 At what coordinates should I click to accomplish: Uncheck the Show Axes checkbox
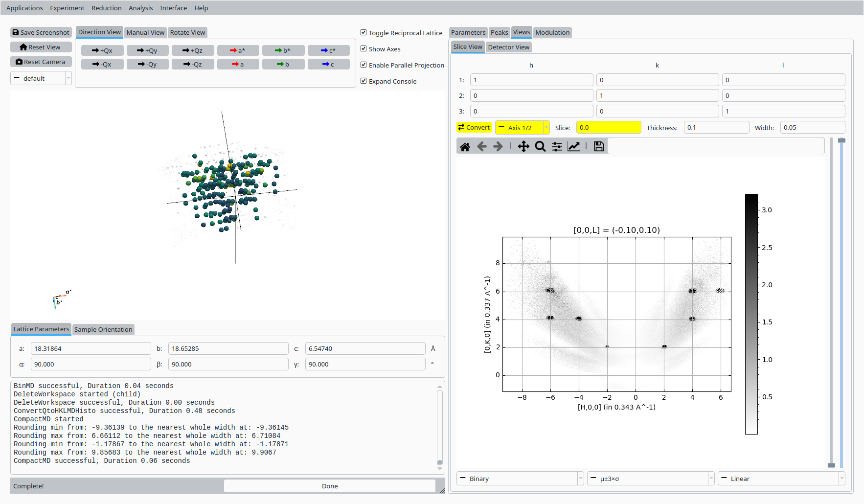pos(364,49)
